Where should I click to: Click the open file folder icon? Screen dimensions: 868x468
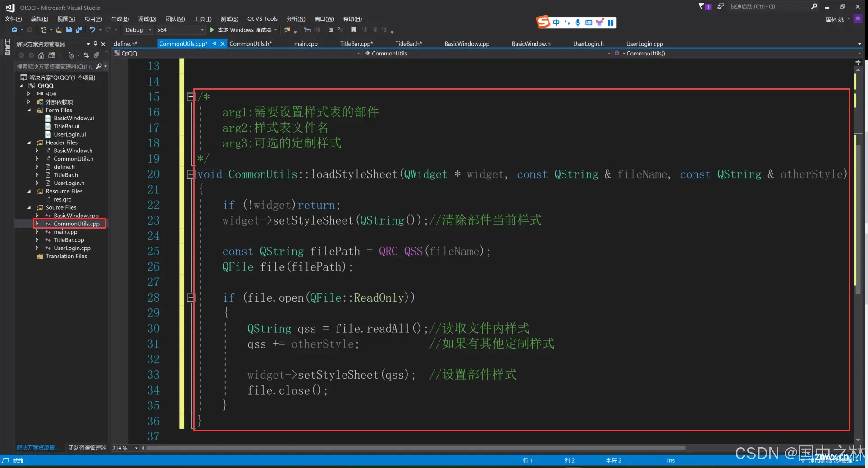[59, 30]
